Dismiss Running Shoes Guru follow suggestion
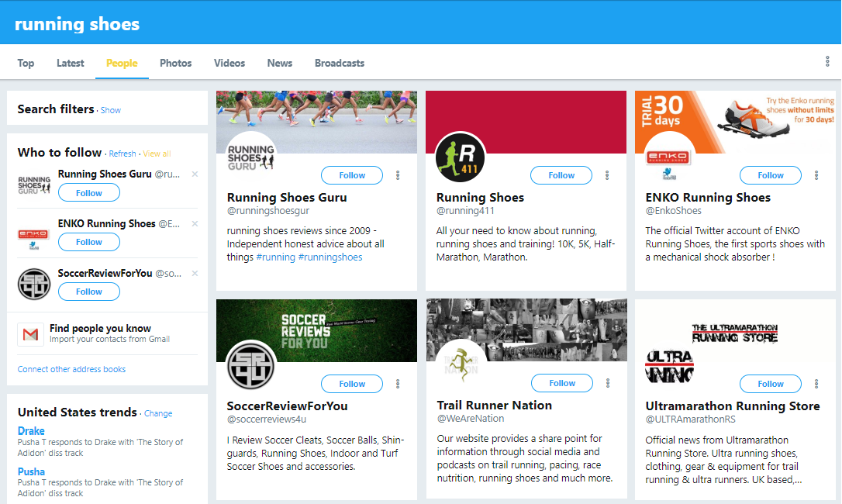The image size is (842, 504). click(x=195, y=174)
